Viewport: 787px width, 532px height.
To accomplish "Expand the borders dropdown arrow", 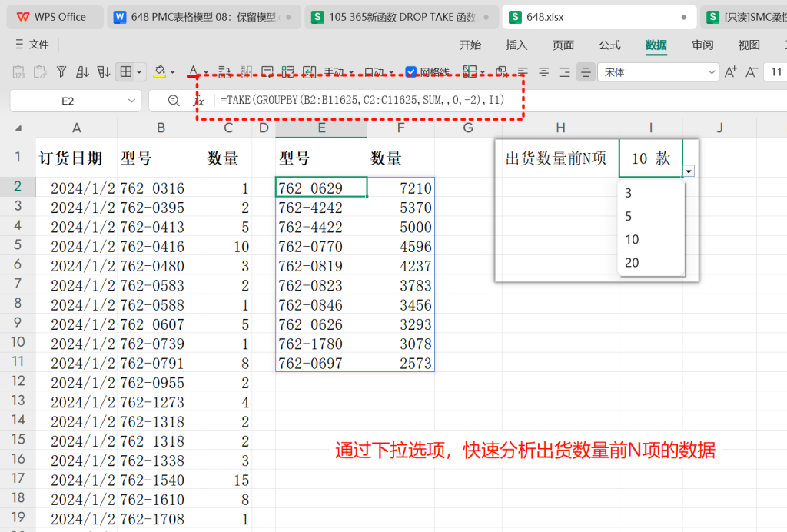I will point(139,72).
